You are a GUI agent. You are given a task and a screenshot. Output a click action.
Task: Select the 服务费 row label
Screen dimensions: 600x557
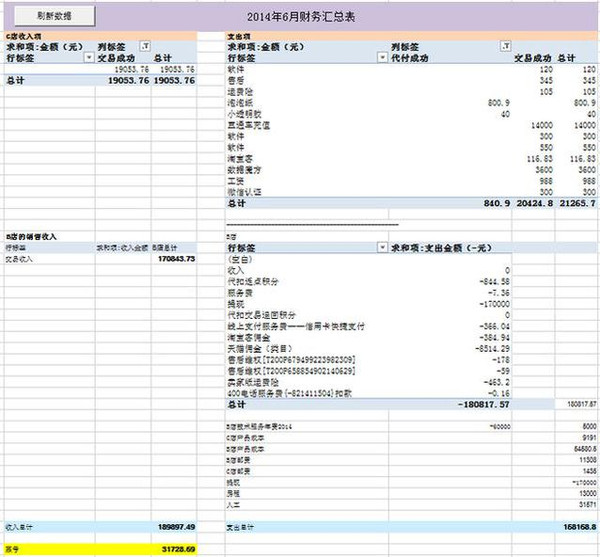pyautogui.click(x=240, y=293)
